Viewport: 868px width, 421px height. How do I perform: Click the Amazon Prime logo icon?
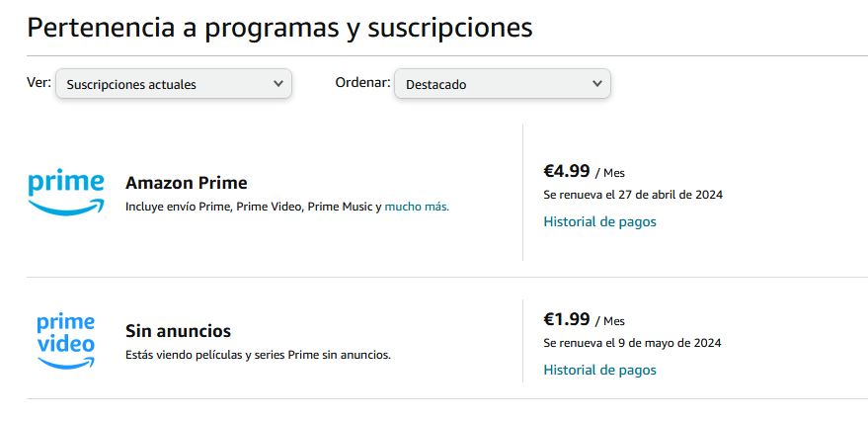click(x=66, y=193)
